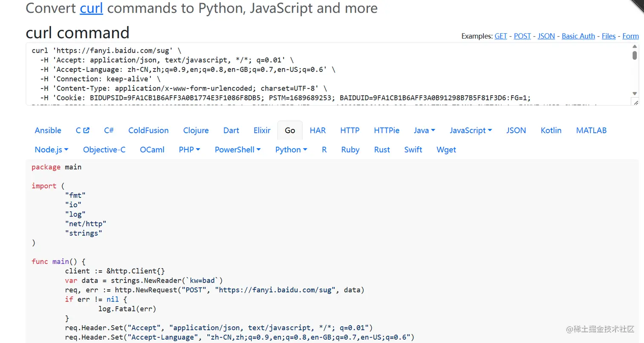644x343 pixels.
Task: Open the Python variants dropdown
Action: point(291,150)
